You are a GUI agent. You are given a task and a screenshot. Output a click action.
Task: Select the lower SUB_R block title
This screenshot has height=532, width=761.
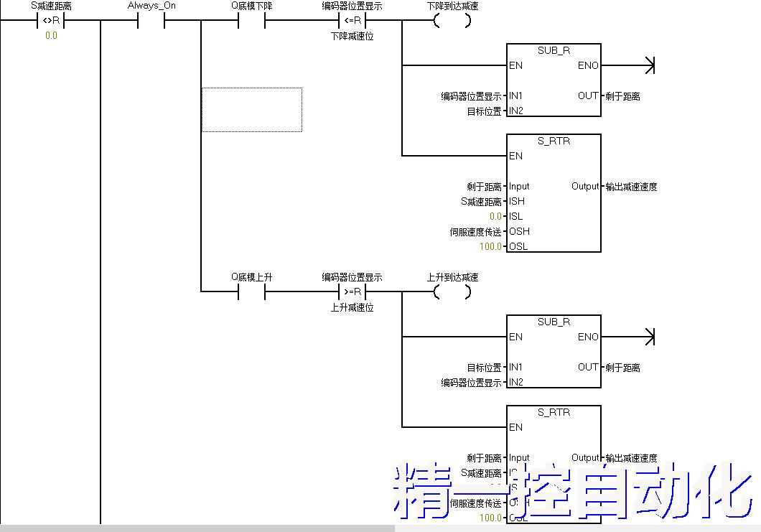(x=554, y=322)
